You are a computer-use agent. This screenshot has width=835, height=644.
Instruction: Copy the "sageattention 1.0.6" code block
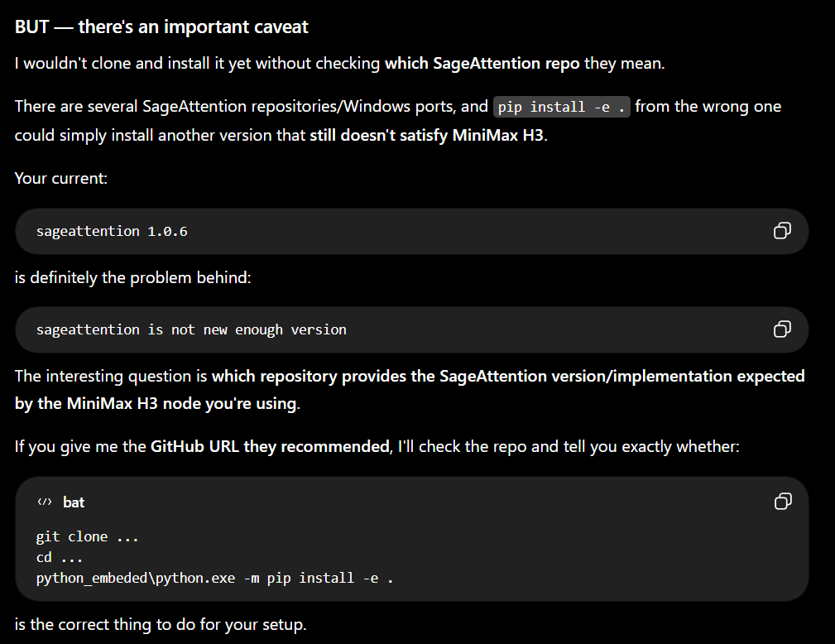pos(782,231)
